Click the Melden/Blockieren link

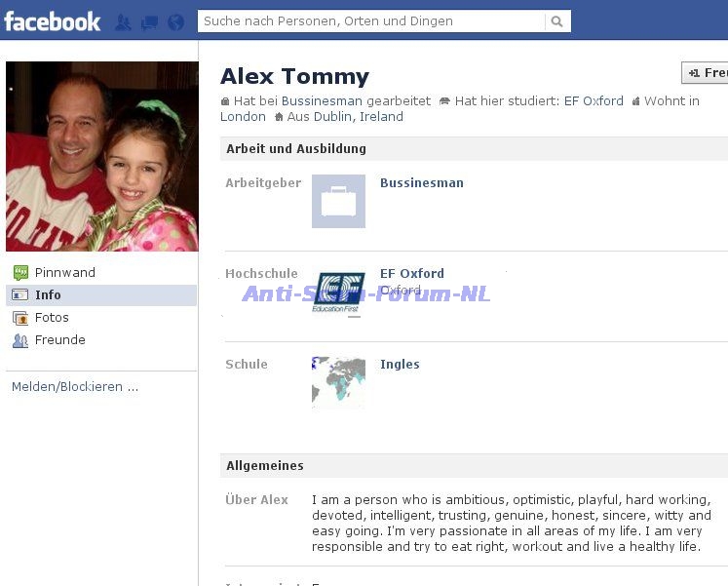[x=75, y=387]
